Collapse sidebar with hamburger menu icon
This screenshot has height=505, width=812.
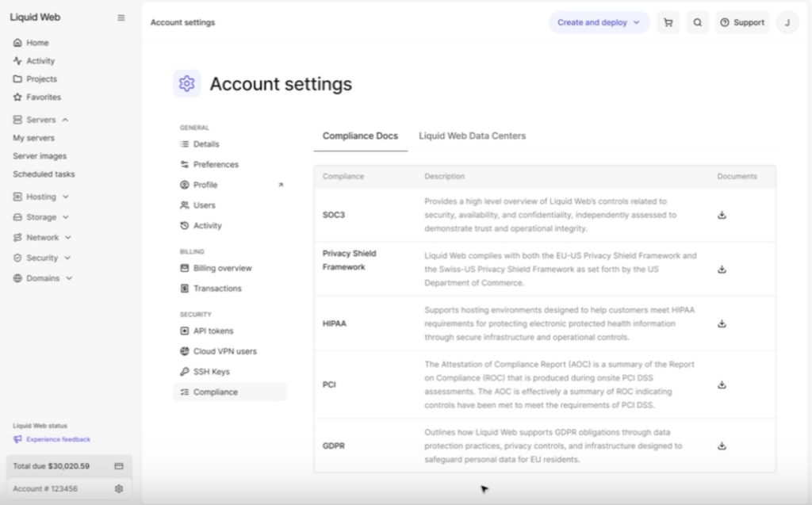121,17
